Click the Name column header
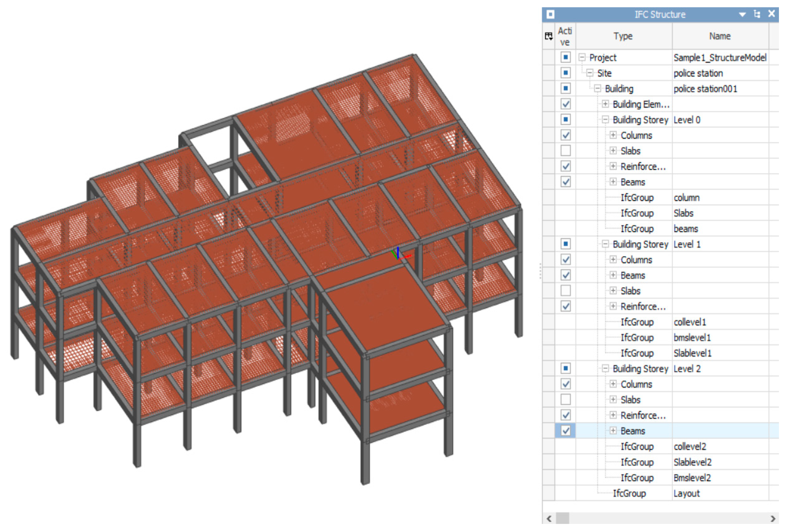 pos(720,36)
